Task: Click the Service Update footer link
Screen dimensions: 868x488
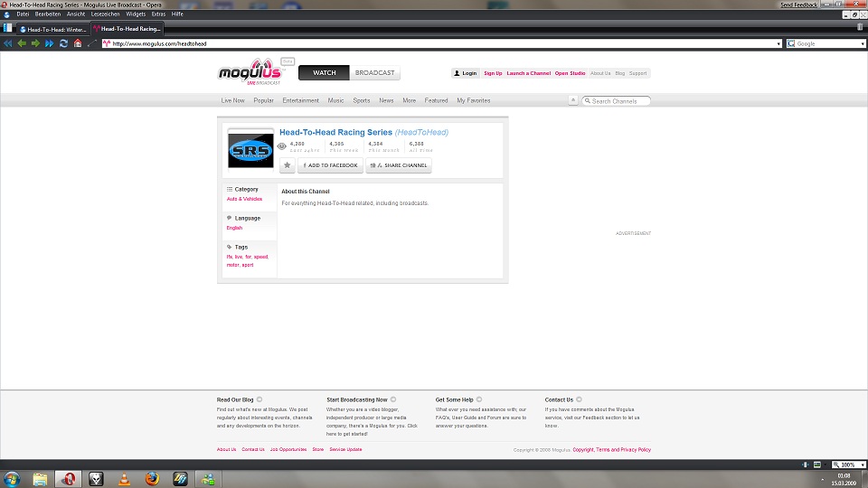Action: (x=345, y=449)
